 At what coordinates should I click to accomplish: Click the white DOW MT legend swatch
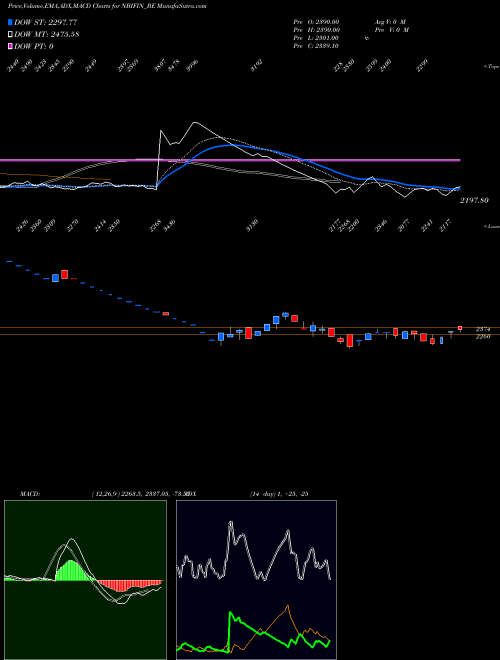click(10, 34)
